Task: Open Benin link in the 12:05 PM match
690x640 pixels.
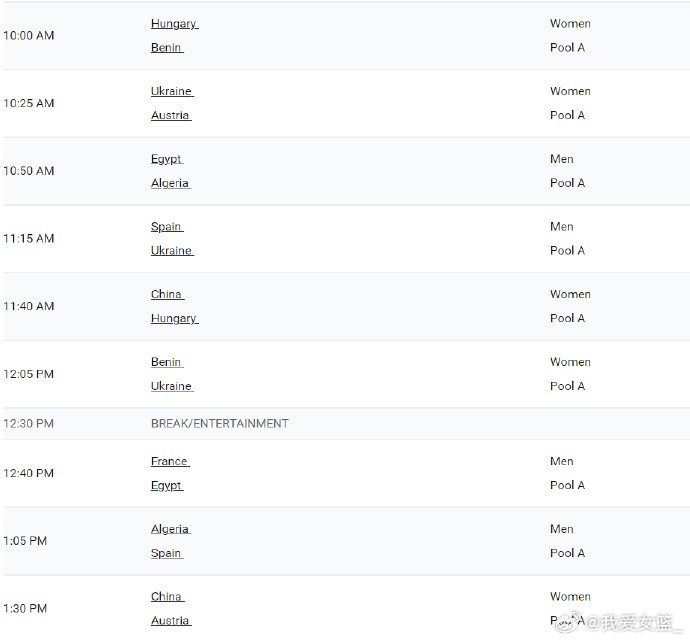Action: tap(166, 363)
